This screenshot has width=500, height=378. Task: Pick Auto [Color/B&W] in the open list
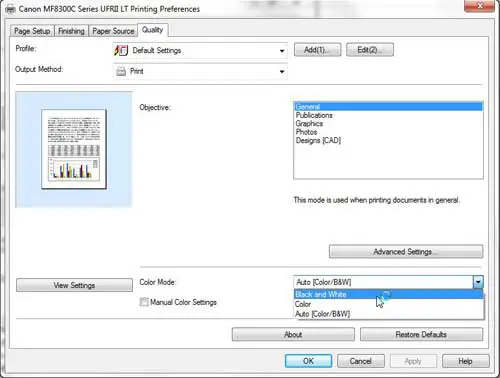(388, 314)
